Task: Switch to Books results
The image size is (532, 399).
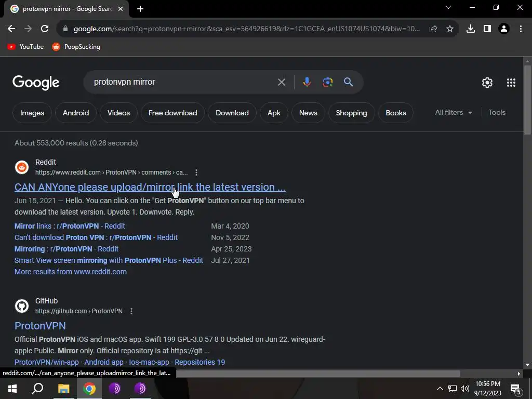Action: coord(395,113)
